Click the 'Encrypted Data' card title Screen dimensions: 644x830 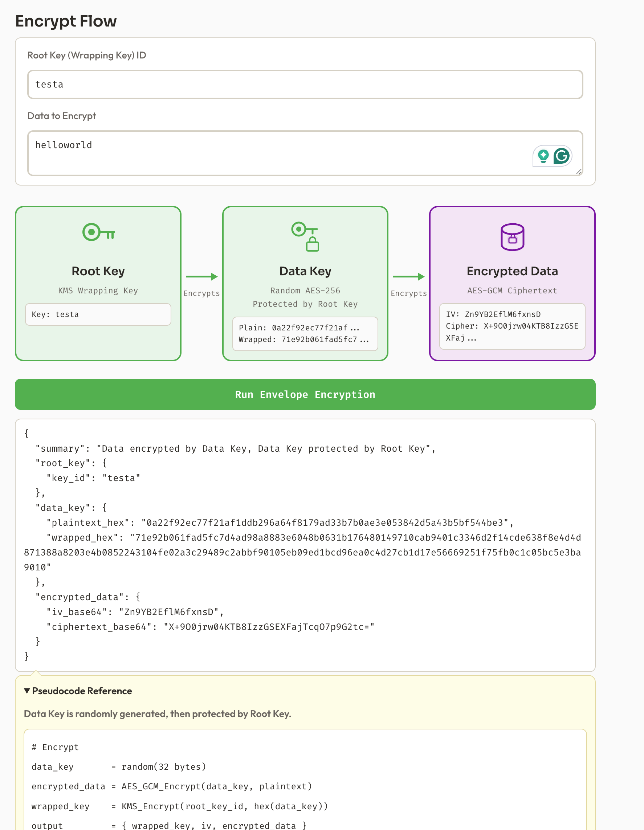pyautogui.click(x=512, y=271)
